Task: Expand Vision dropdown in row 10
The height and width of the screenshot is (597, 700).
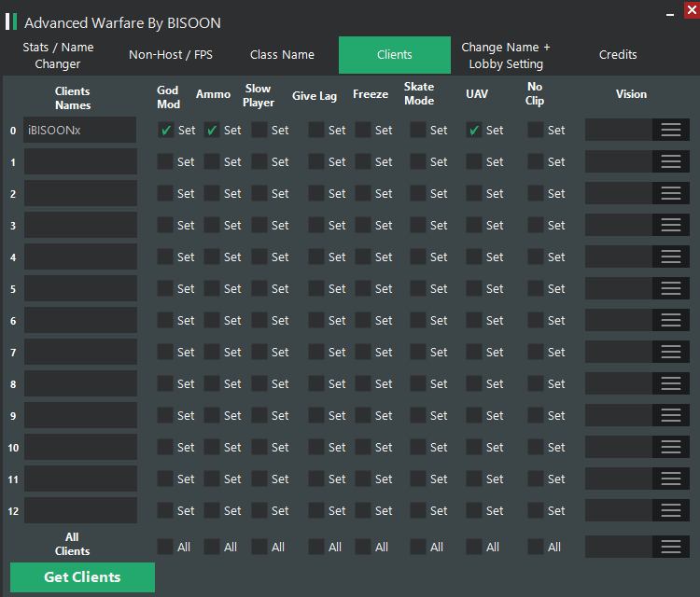Action: (670, 447)
